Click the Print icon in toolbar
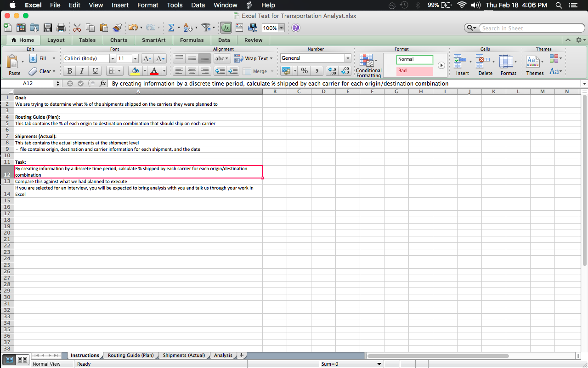 coord(61,28)
